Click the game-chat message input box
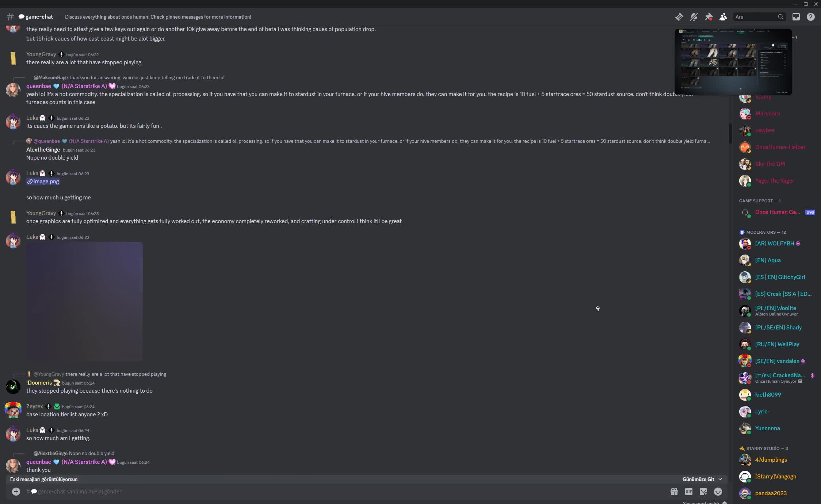Image resolution: width=821 pixels, height=504 pixels. (x=329, y=492)
